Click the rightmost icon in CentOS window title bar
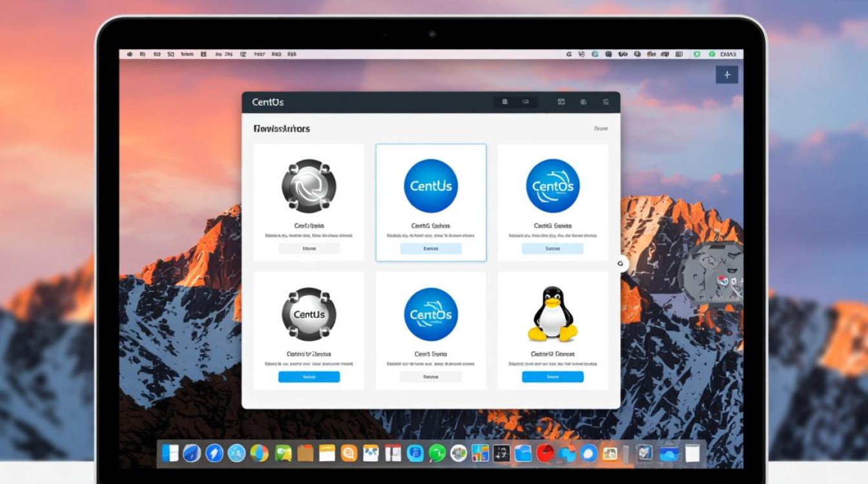This screenshot has width=868, height=484. (x=605, y=102)
